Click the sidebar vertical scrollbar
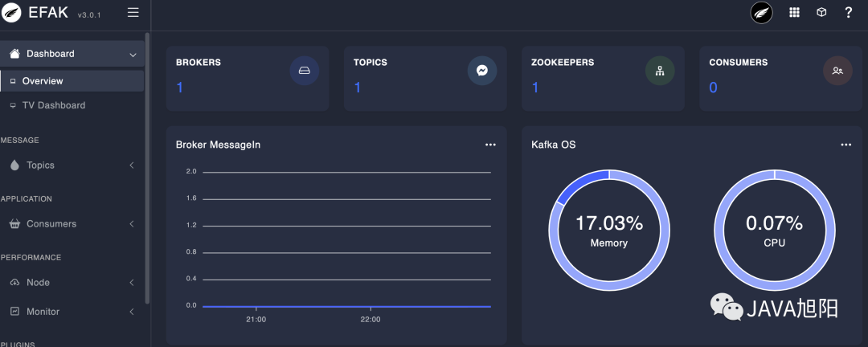868x347 pixels. [147, 168]
